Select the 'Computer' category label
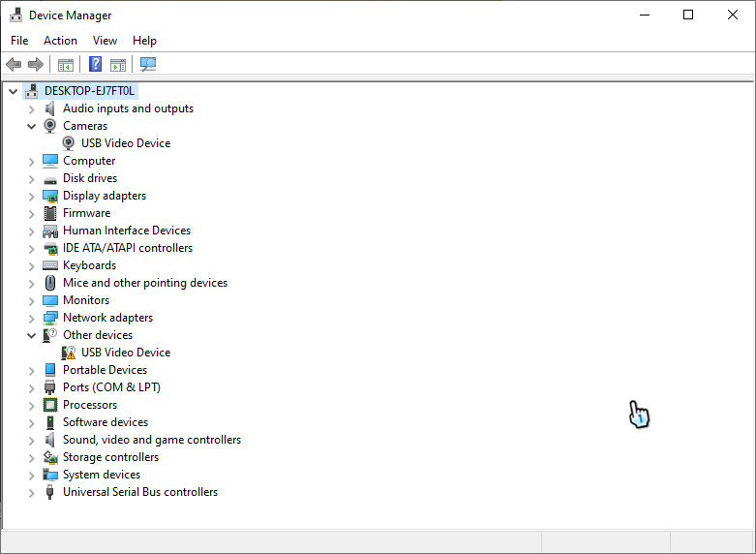This screenshot has width=756, height=554. (x=89, y=161)
